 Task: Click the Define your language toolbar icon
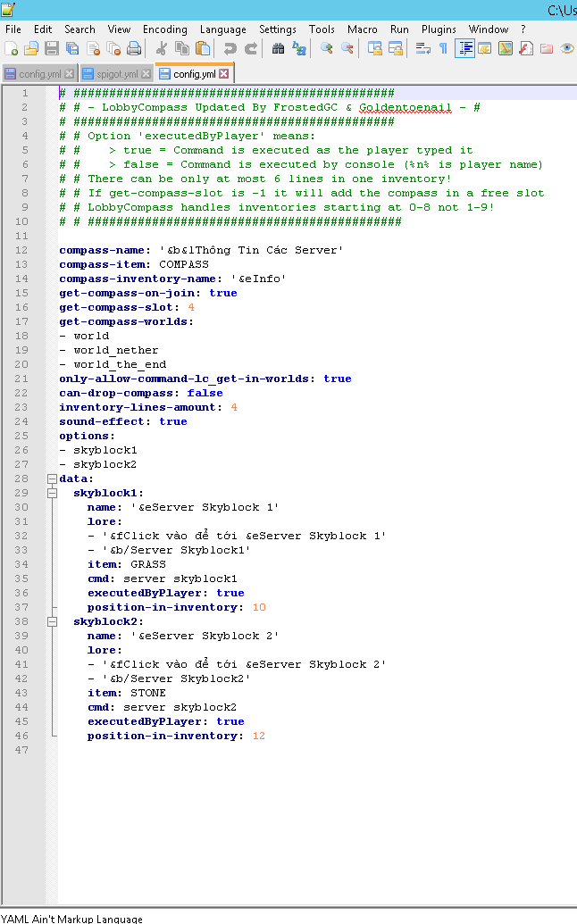pos(484,49)
